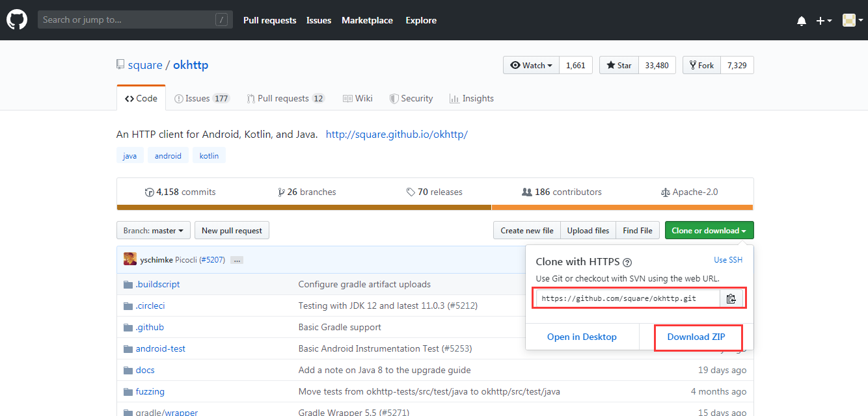Screen dimensions: 868x416
Task: Open the .github folder
Action: point(150,327)
